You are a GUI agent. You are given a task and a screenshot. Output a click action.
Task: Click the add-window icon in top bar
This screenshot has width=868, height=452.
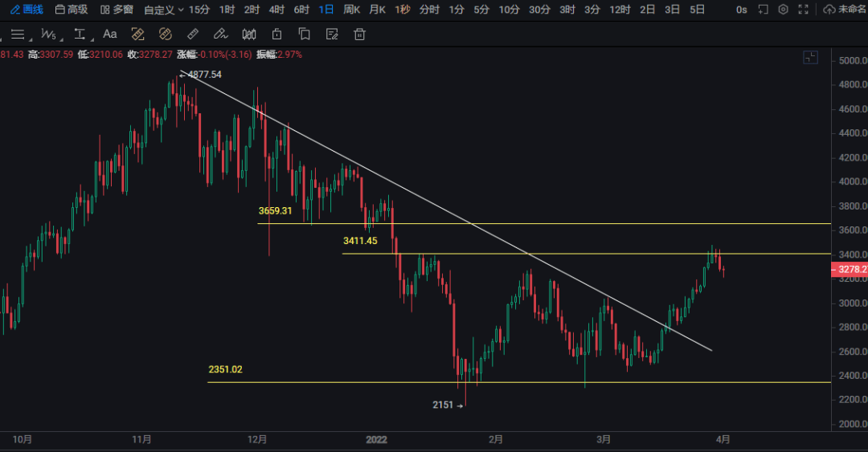(x=764, y=10)
